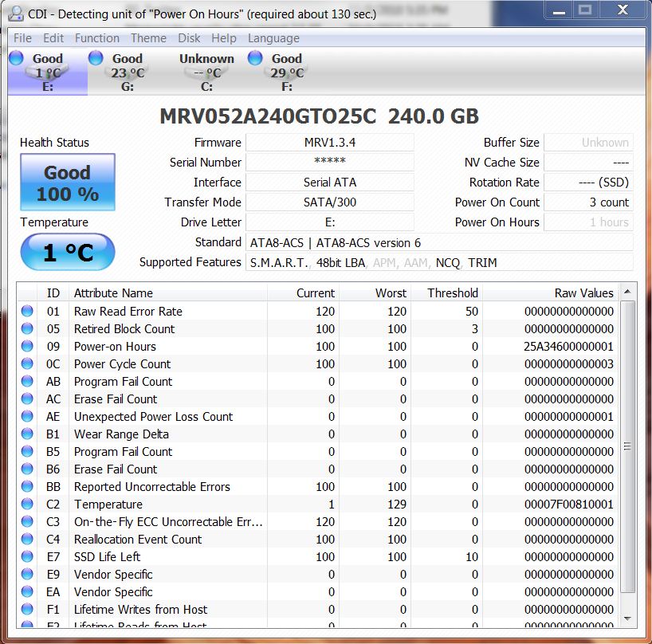Click the Good 100 % health status button

(68, 183)
